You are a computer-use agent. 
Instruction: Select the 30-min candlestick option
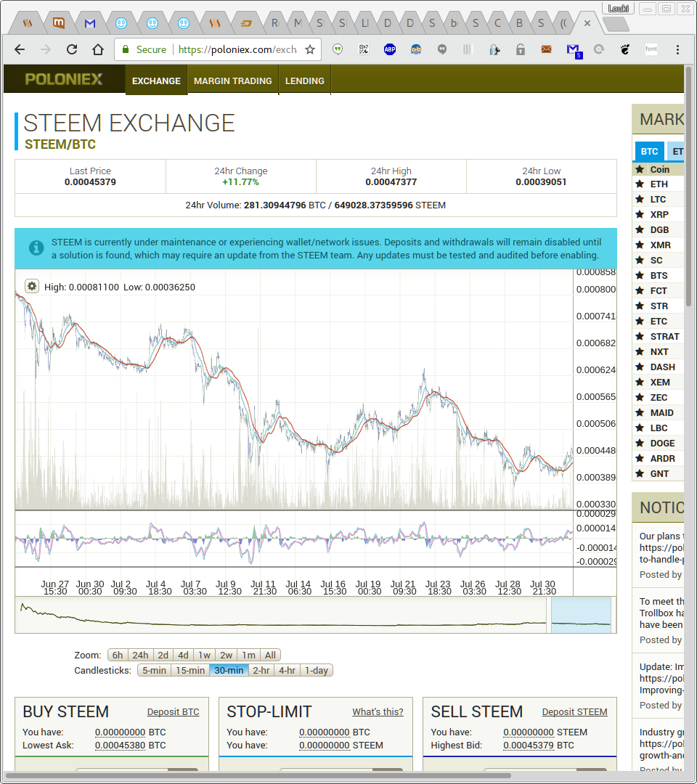[x=229, y=670]
